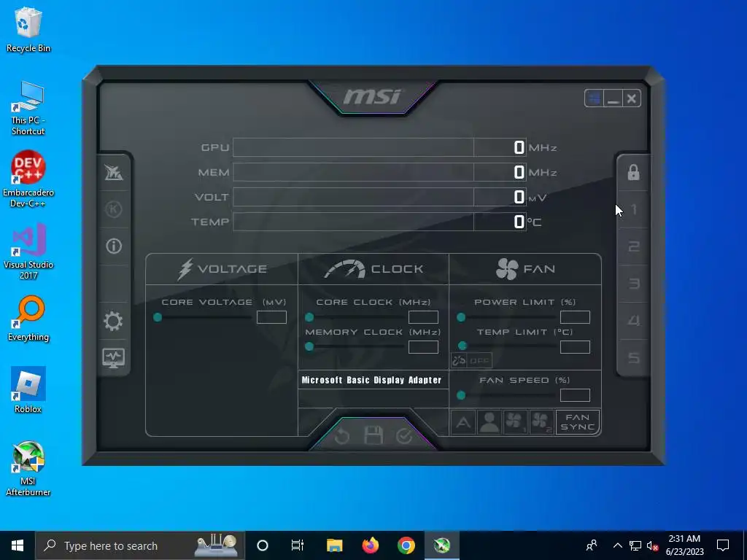Toggle the profile lock icon
This screenshot has height=560, width=747.
[633, 172]
